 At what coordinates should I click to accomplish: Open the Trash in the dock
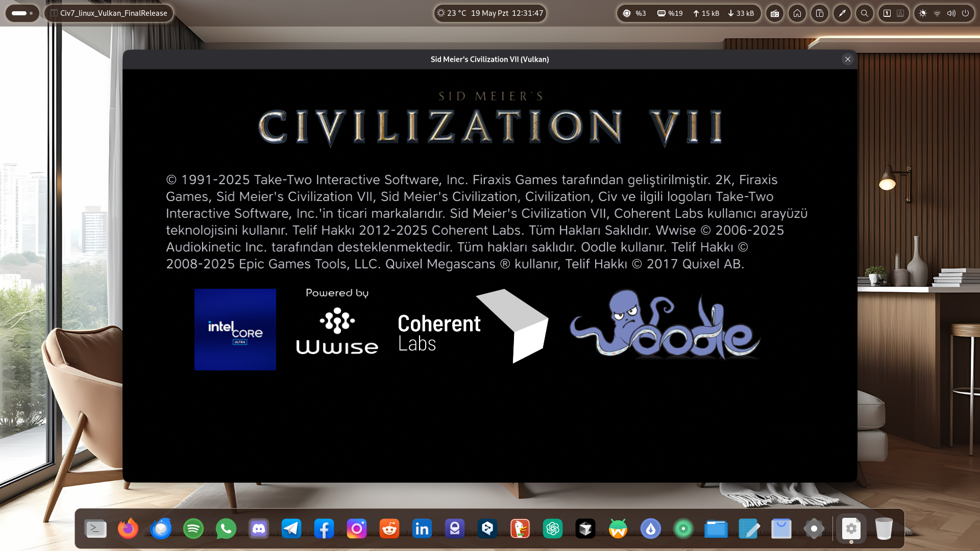[884, 529]
